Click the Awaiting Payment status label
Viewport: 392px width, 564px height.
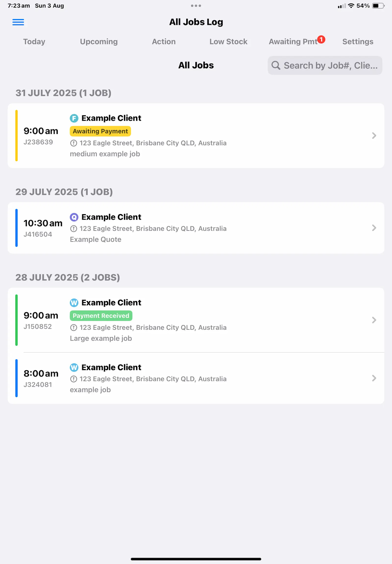100,131
